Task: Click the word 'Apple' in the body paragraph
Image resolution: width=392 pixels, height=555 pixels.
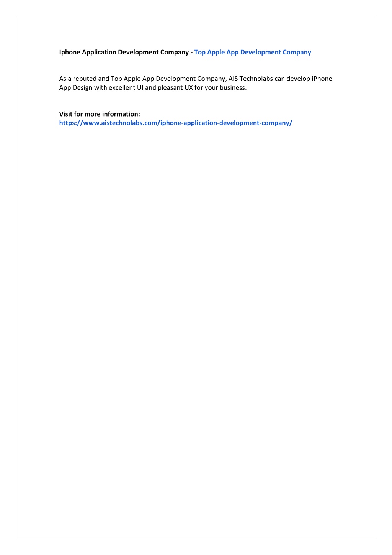Action: (x=132, y=79)
